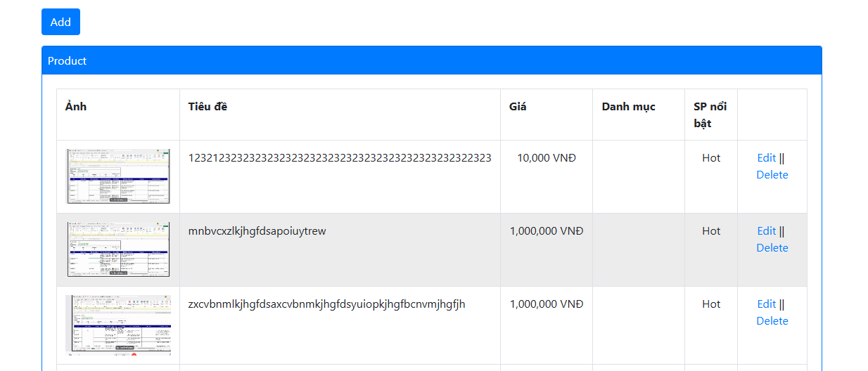
Task: Click the Danh mục column header
Action: click(628, 107)
